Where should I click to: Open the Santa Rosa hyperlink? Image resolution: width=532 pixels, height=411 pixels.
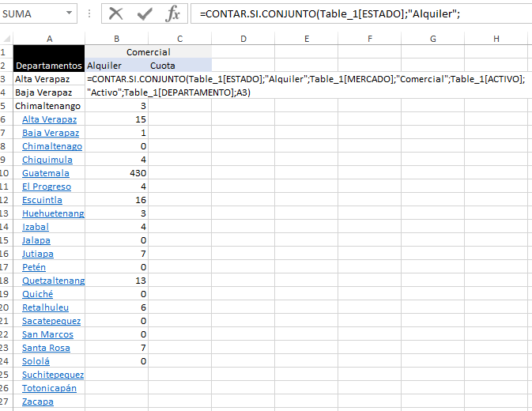tap(46, 348)
